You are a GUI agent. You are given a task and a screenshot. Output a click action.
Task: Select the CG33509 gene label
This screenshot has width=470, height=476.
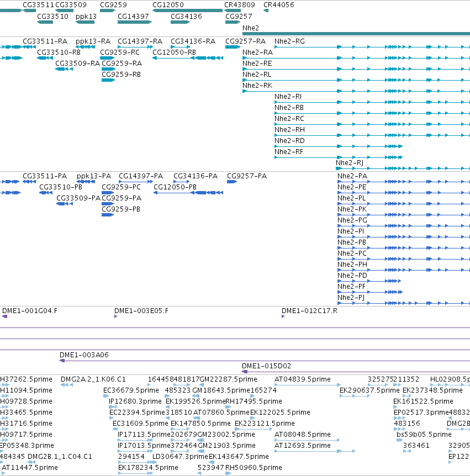(x=71, y=5)
